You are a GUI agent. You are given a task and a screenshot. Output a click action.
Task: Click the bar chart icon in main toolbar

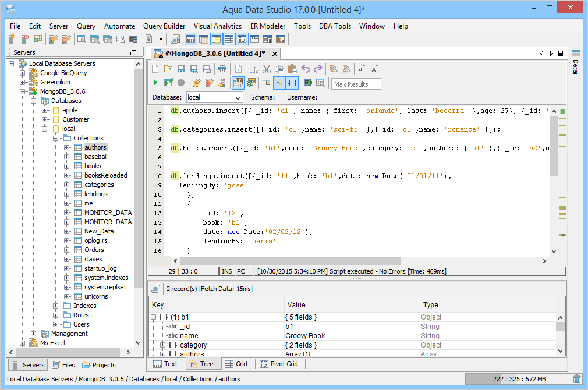point(280,39)
